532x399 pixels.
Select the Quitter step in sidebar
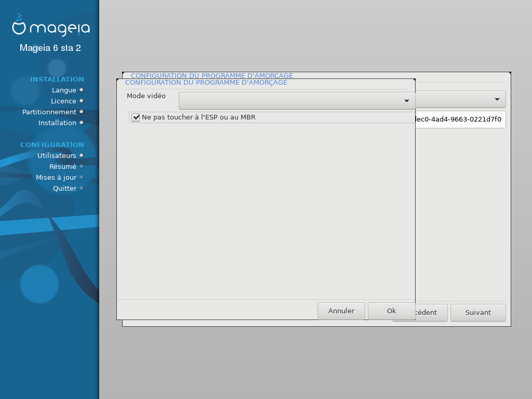(64, 188)
